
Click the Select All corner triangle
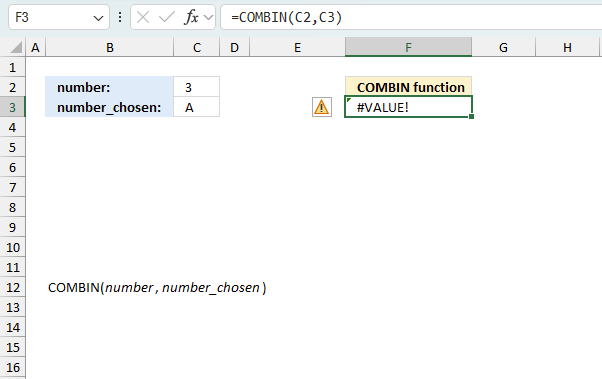[x=16, y=48]
